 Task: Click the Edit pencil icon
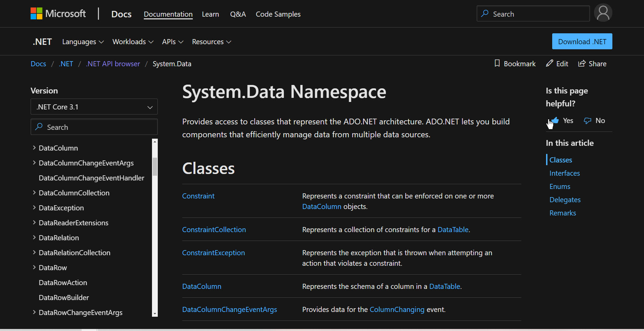point(549,64)
